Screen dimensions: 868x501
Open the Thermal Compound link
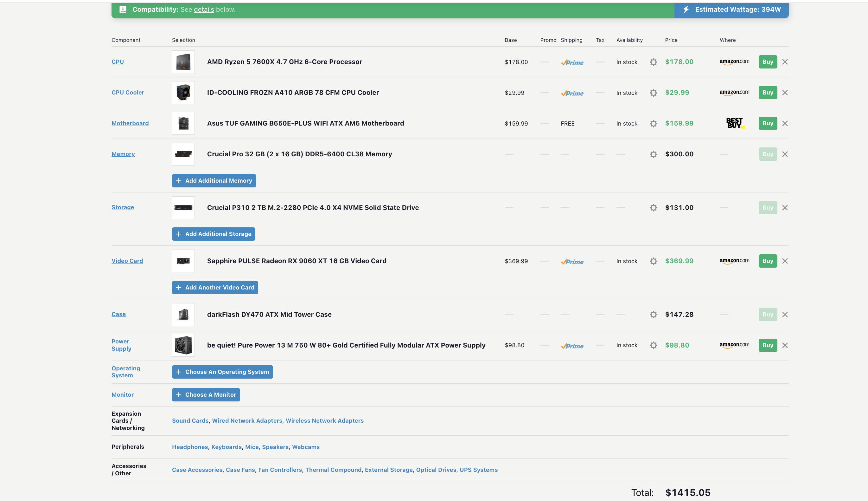[333, 470]
